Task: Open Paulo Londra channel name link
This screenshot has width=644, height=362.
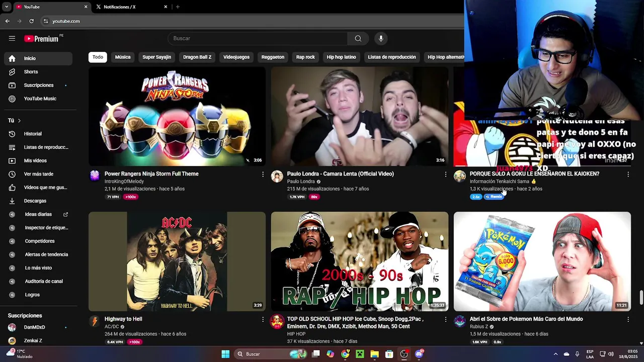Action: 301,182
